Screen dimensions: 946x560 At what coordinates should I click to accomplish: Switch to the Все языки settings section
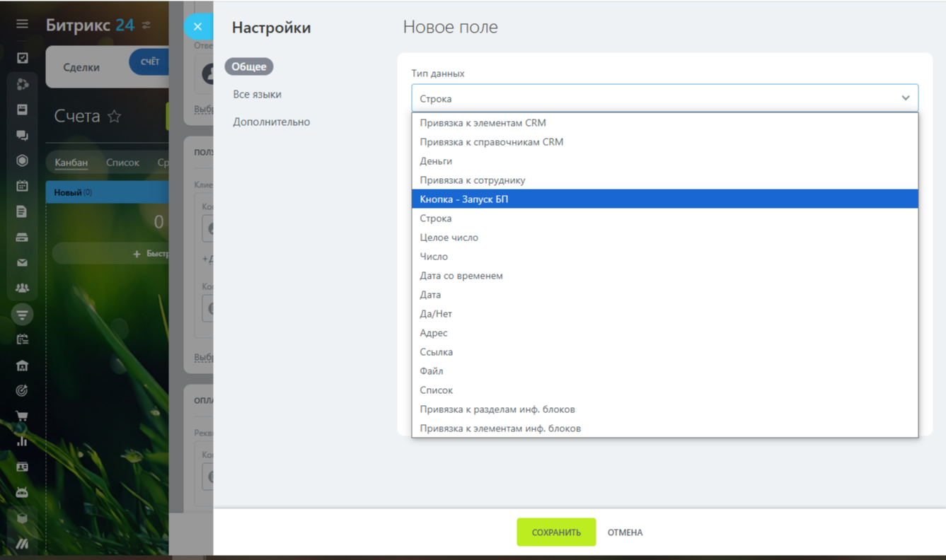(x=257, y=95)
